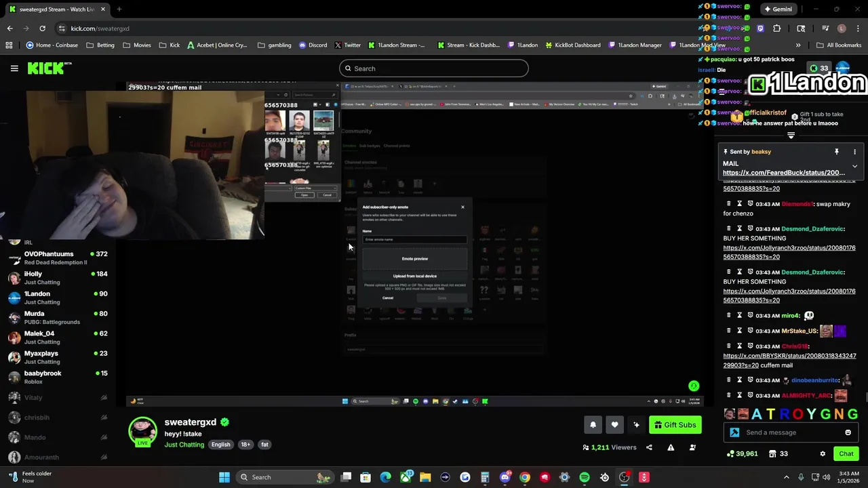Open the Feels colder weather widget
Screen dimensions: 868x488
[x=31, y=477]
